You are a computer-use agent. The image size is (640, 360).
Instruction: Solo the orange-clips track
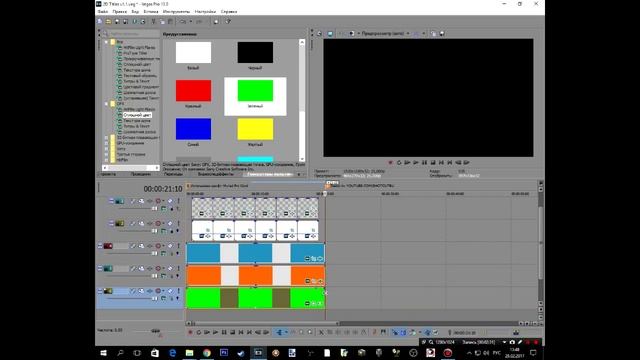(178, 269)
